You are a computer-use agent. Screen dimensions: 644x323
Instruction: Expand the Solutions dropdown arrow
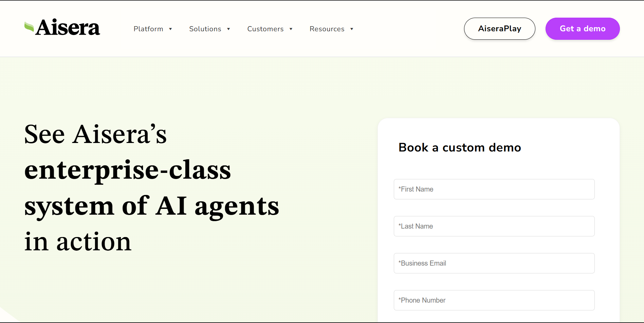tap(228, 29)
